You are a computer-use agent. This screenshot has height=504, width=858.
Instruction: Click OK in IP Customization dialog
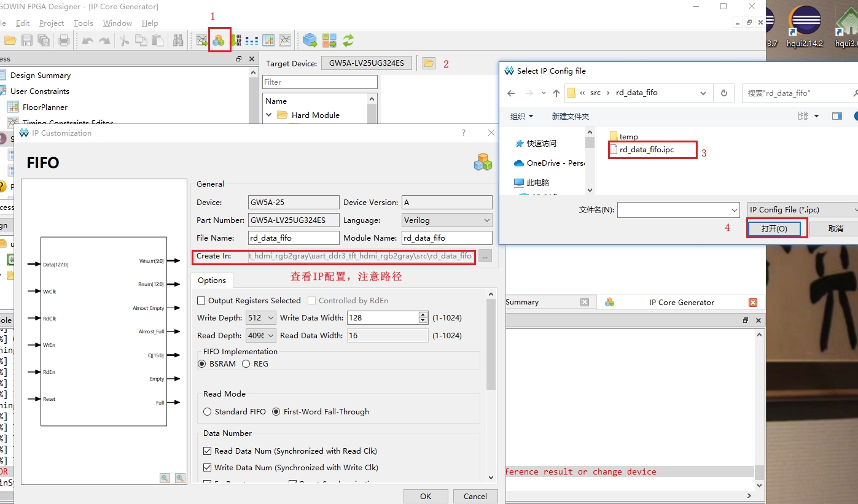coord(426,496)
